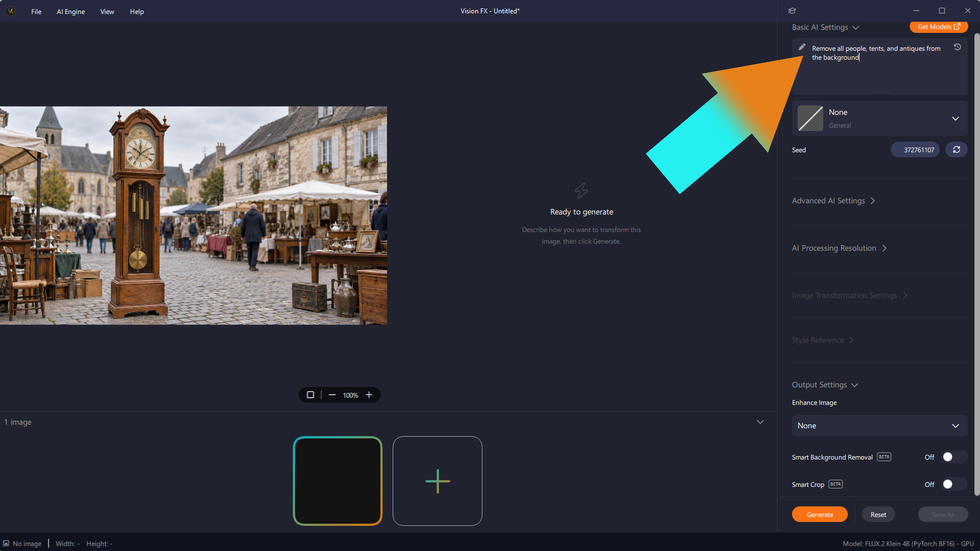Collapse the image tray with the chevron
The image size is (980, 551).
[x=760, y=422]
